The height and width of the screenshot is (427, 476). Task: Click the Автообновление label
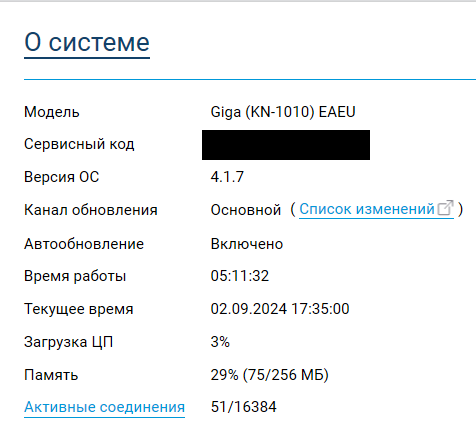[84, 244]
